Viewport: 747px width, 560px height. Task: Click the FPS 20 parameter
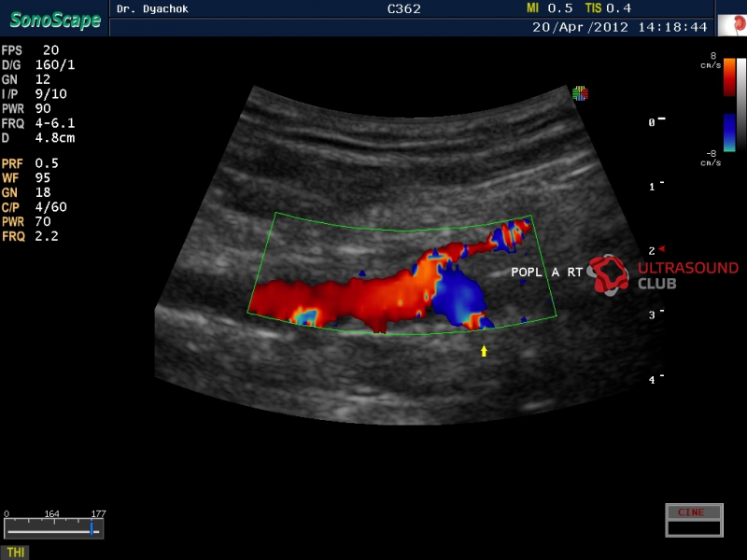pyautogui.click(x=31, y=50)
